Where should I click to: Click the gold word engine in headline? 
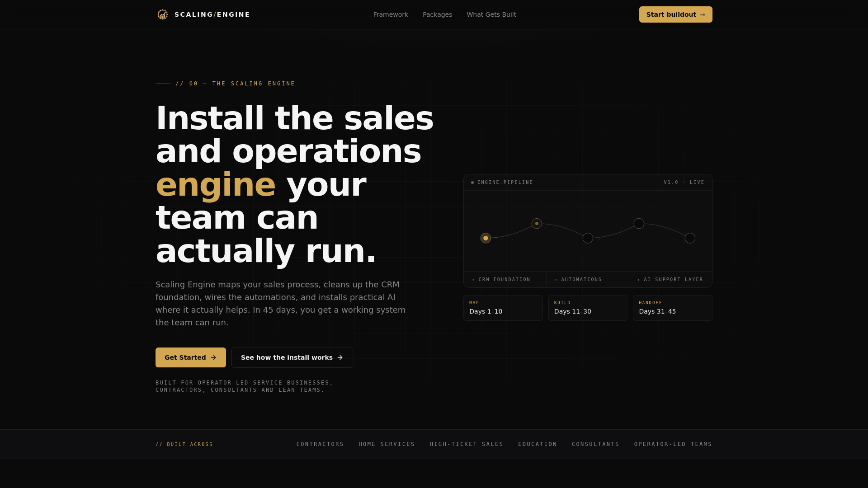[x=216, y=185]
